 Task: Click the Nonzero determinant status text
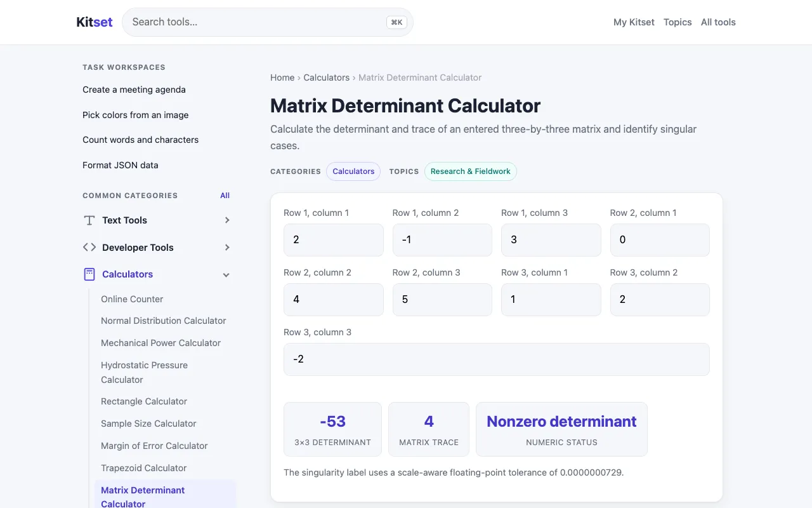(561, 422)
